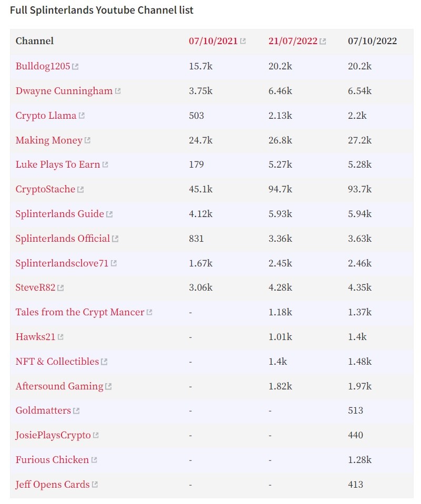Click the external icon beside 07/10/2021 header
Image resolution: width=421 pixels, height=504 pixels.
243,41
